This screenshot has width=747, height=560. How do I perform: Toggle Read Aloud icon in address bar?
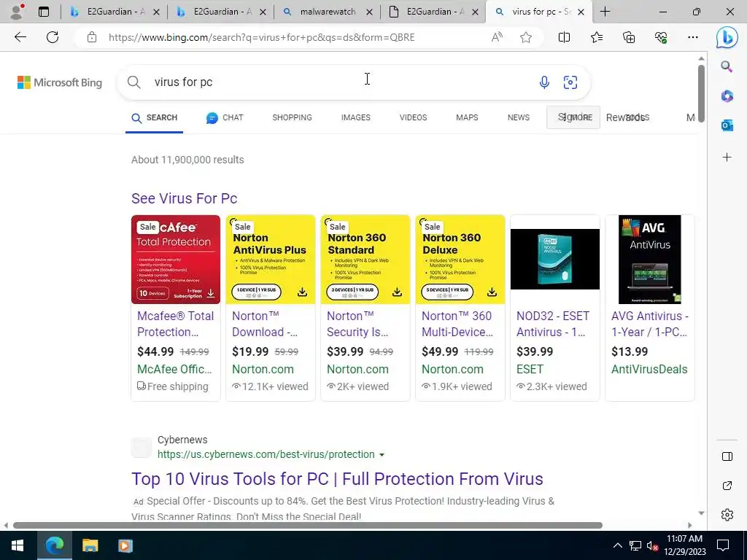(x=497, y=37)
